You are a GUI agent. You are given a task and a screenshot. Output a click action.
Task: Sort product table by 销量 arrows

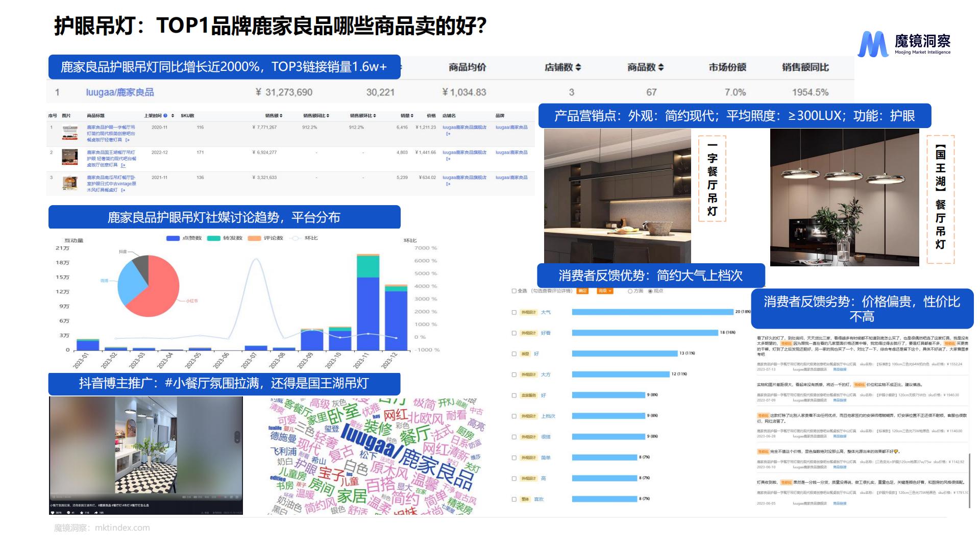[x=412, y=116]
